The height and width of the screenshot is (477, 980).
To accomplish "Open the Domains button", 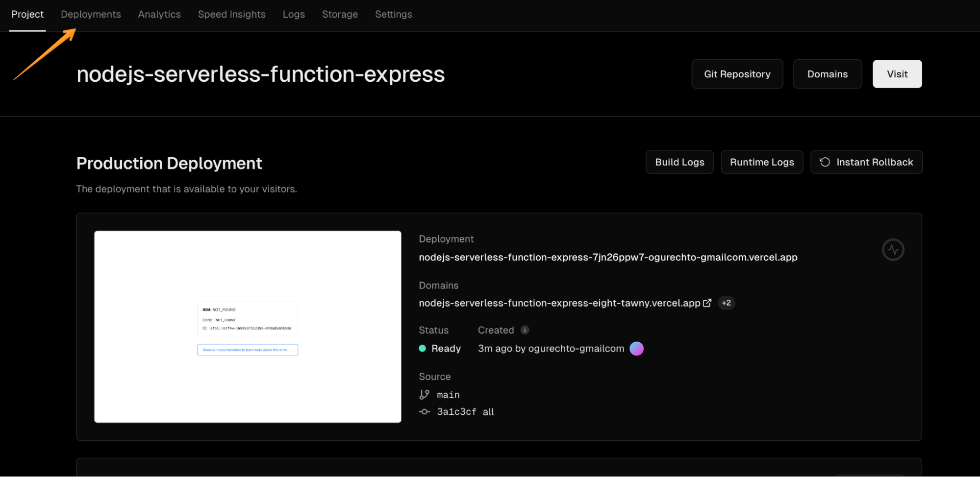I will click(x=827, y=74).
